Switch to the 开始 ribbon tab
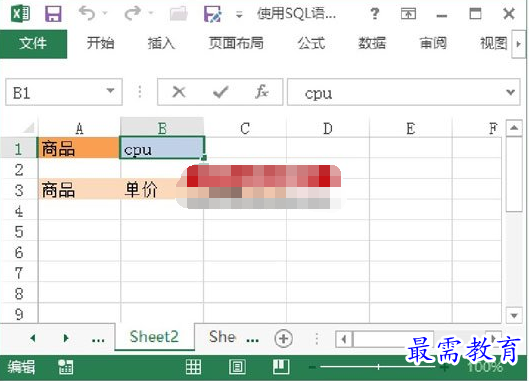Image resolution: width=529 pixels, height=381 pixels. click(101, 44)
